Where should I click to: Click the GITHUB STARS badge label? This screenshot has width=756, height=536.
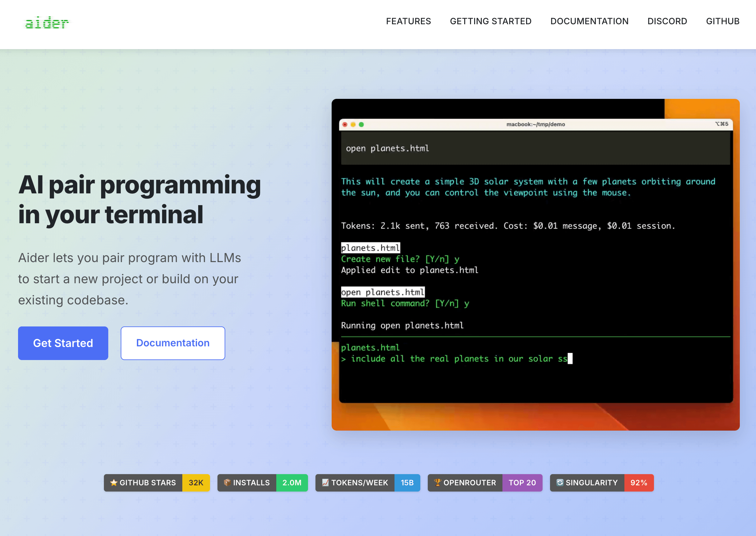pos(148,483)
